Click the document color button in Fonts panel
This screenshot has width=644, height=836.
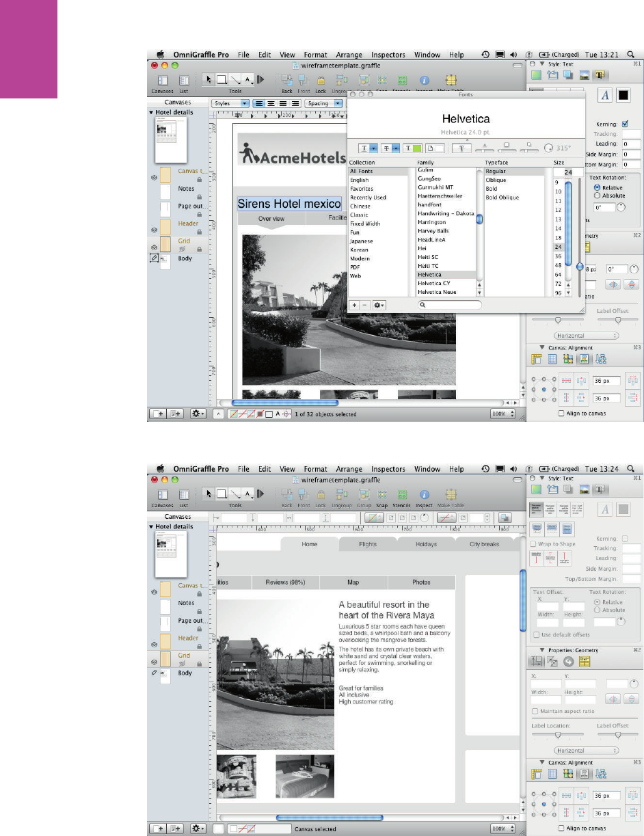click(x=435, y=148)
